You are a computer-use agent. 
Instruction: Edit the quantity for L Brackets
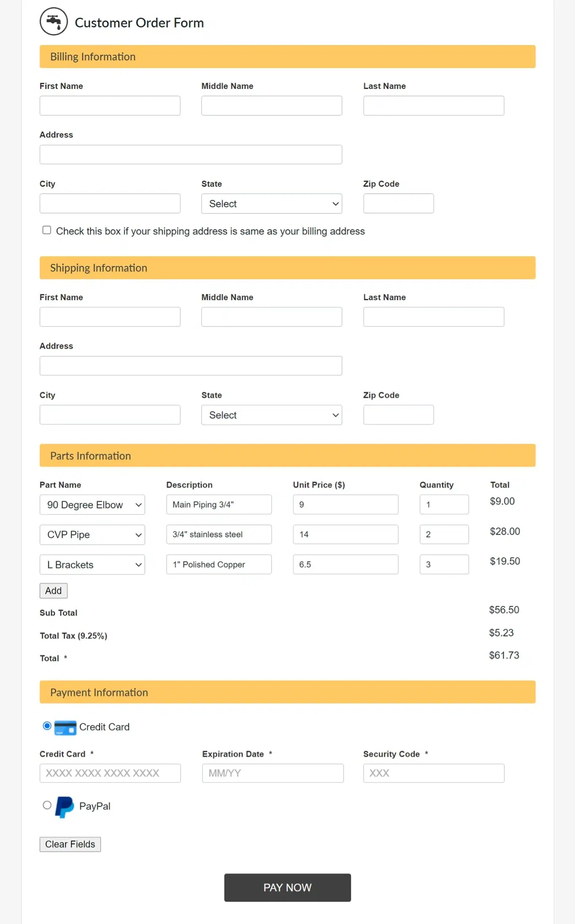pyautogui.click(x=444, y=565)
